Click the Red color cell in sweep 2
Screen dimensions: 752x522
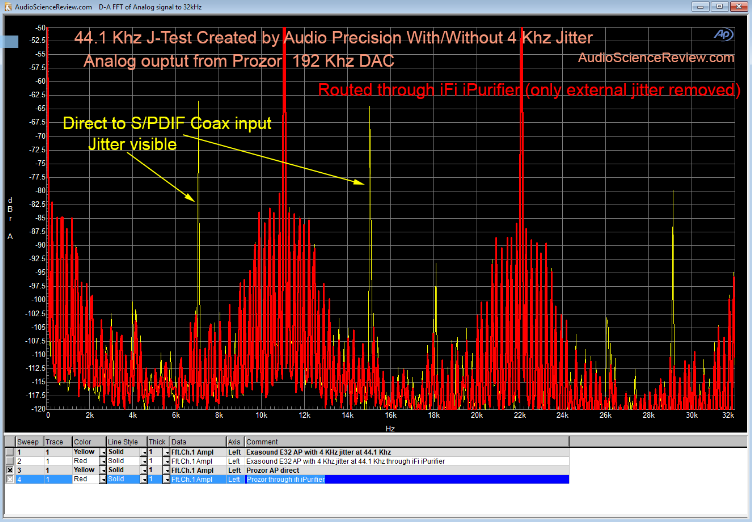pyautogui.click(x=80, y=461)
